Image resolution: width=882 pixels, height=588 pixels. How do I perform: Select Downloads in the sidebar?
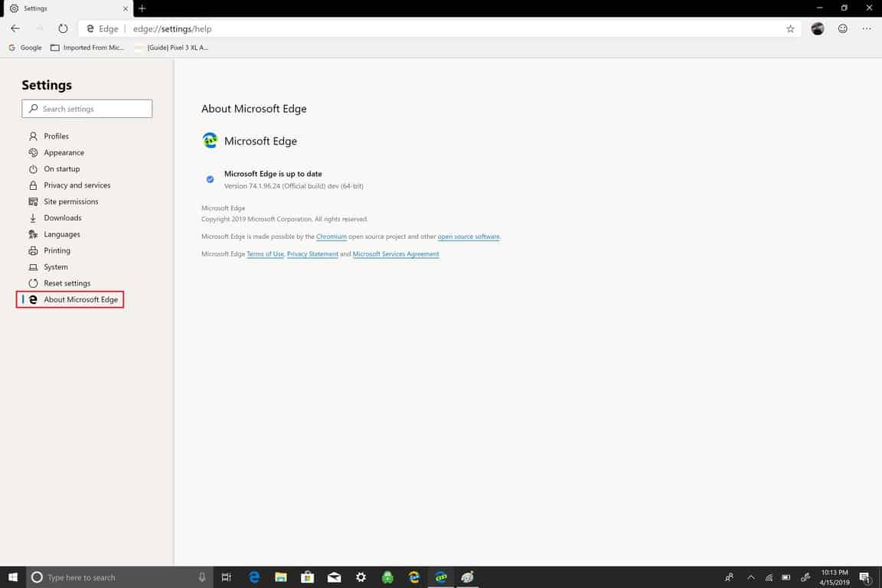tap(62, 218)
